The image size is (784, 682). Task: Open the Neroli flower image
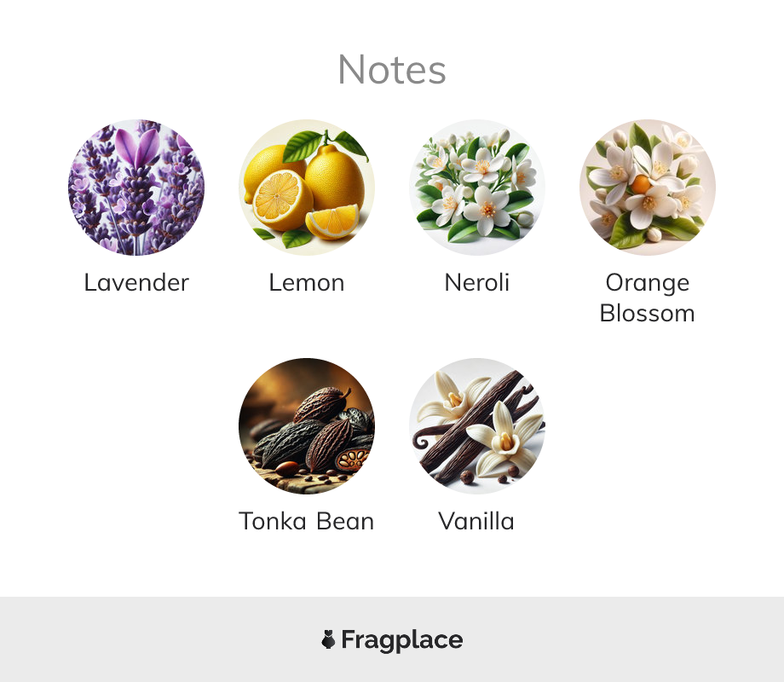[477, 188]
